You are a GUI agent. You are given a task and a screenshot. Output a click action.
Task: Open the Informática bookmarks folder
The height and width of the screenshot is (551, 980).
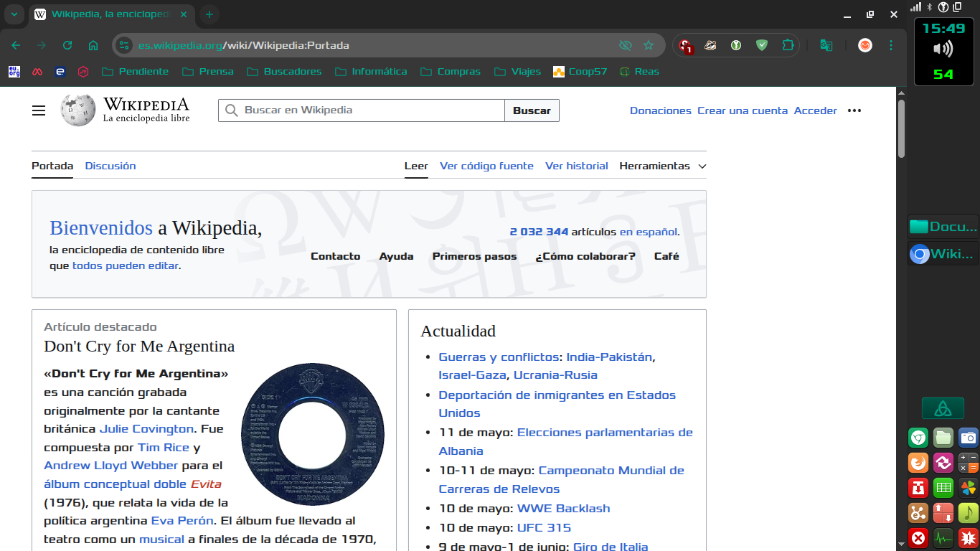point(370,71)
